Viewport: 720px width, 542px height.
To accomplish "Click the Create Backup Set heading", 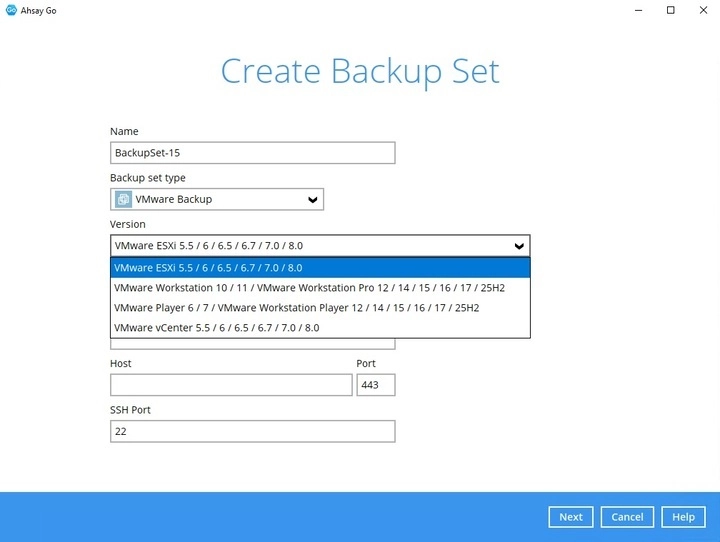I will (x=360, y=72).
